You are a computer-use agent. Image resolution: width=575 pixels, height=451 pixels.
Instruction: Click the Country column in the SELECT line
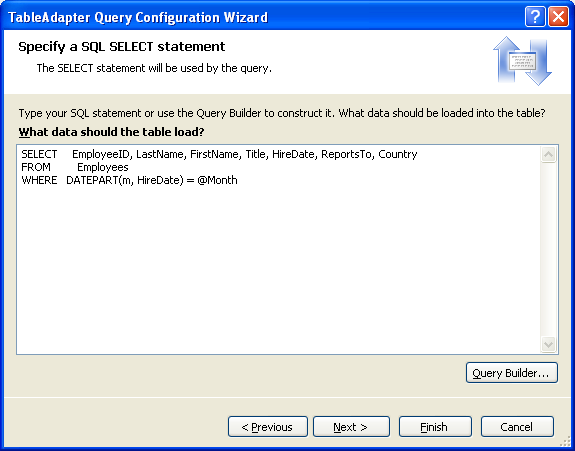point(398,154)
